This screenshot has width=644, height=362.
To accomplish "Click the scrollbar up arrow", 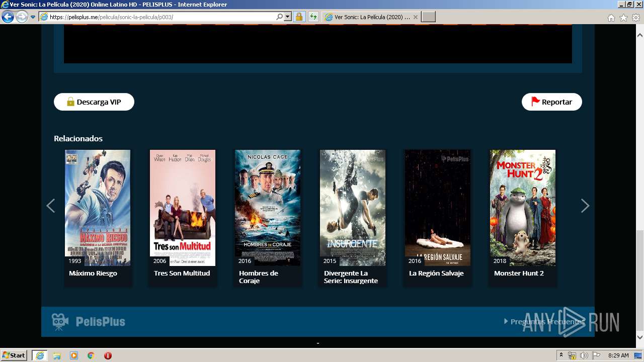I will [640, 36].
